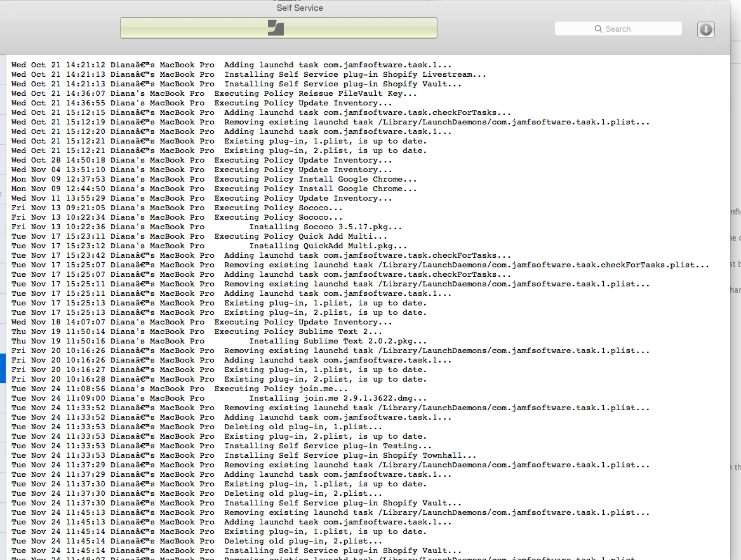The height and width of the screenshot is (560, 741).
Task: Select the 'Executing Policy join.me' log line
Action: 179,389
